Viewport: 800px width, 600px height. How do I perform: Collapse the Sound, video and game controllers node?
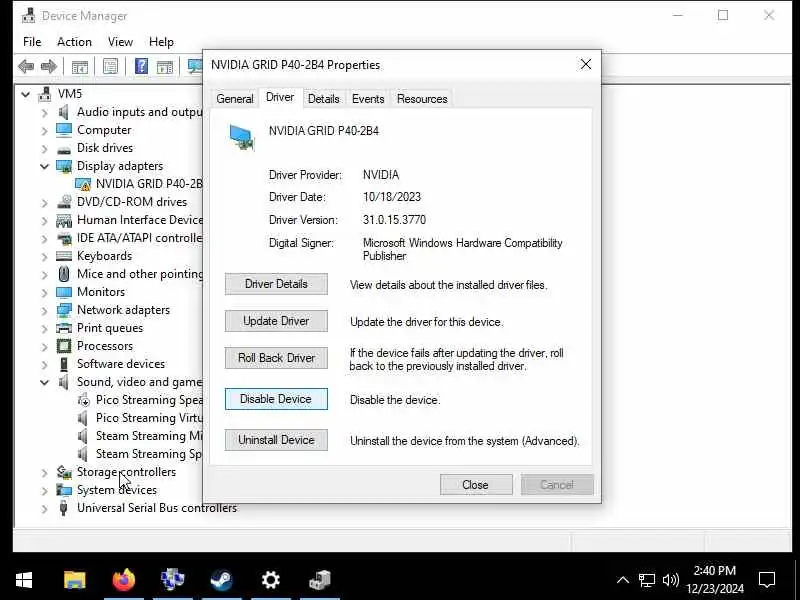(44, 382)
